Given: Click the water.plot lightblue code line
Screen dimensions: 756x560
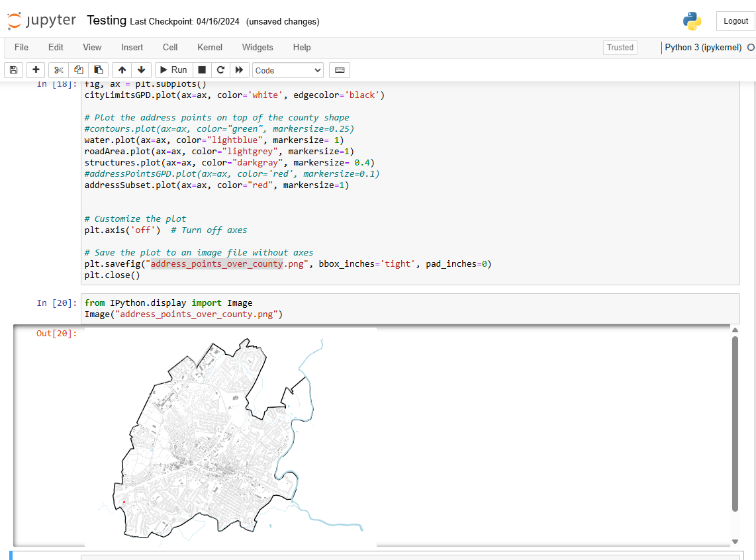Looking at the screenshot, I should 214,140.
